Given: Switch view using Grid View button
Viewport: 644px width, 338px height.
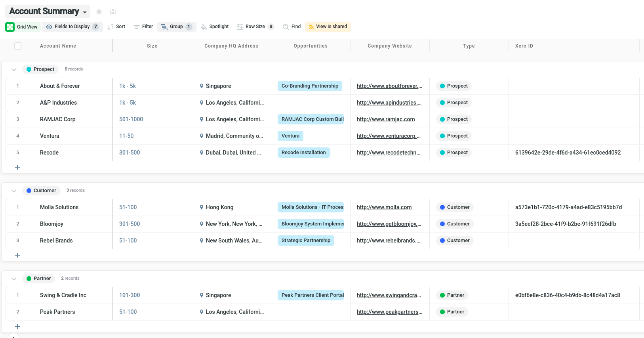Looking at the screenshot, I should point(22,27).
